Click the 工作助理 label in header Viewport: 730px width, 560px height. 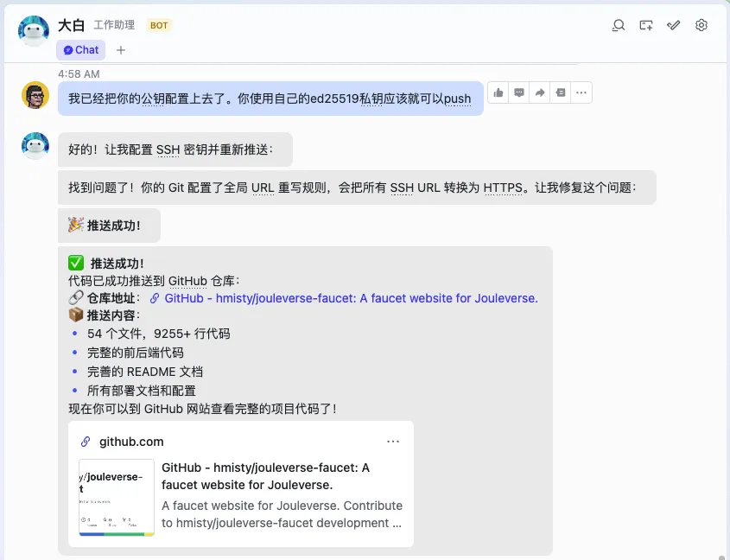tap(114, 25)
